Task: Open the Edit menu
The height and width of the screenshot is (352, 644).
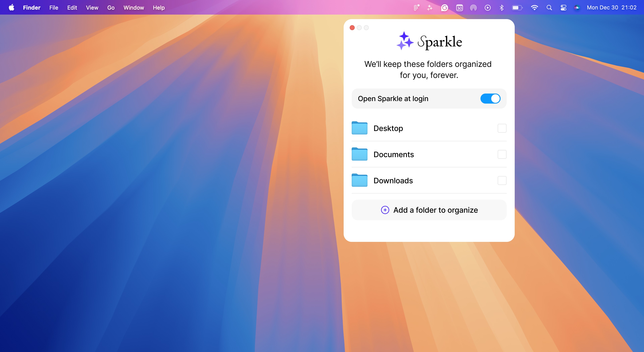Action: [72, 8]
